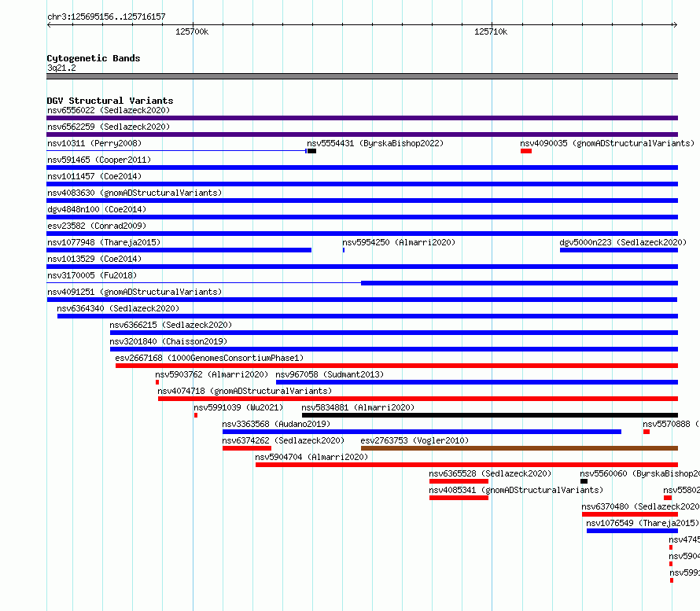The width and height of the screenshot is (700, 611).
Task: Click the DGV Structural Variants track title
Action: click(x=110, y=101)
